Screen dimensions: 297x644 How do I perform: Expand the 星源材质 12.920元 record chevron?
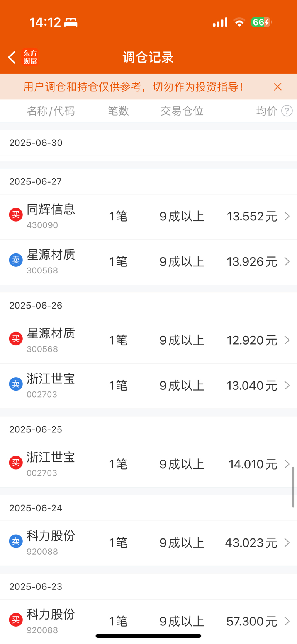[x=287, y=340]
